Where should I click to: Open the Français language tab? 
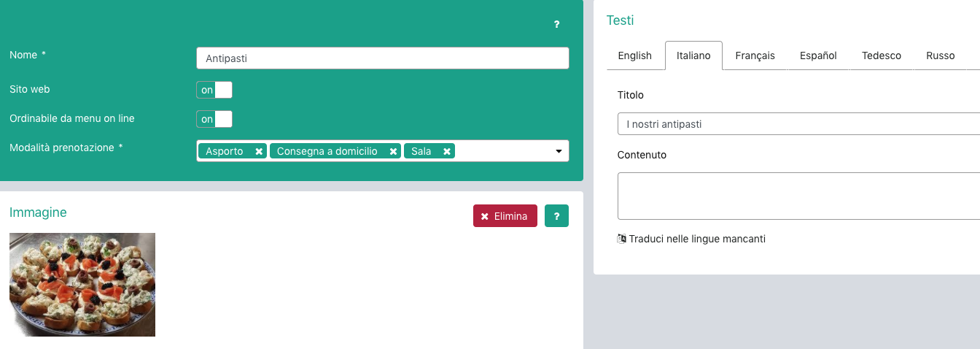pyautogui.click(x=755, y=55)
